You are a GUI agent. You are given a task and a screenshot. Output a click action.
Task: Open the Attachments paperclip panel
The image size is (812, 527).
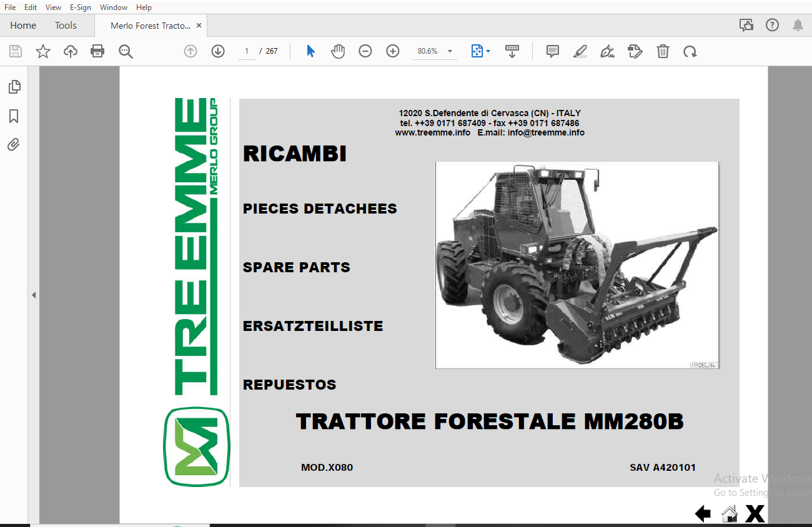[14, 145]
